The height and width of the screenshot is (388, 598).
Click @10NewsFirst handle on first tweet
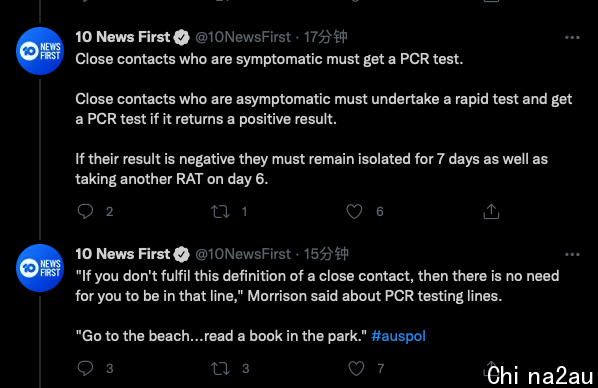tap(243, 37)
